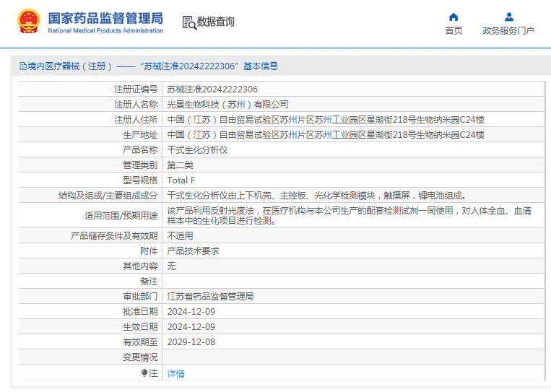The image size is (551, 392).
Task: Click the 管理类别 label
Action: point(140,165)
